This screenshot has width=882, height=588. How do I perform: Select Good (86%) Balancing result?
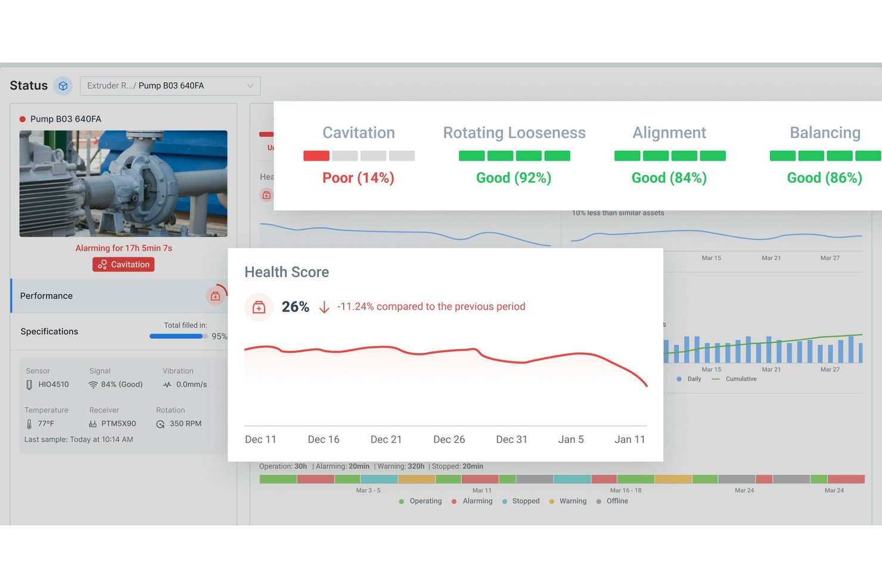[825, 178]
